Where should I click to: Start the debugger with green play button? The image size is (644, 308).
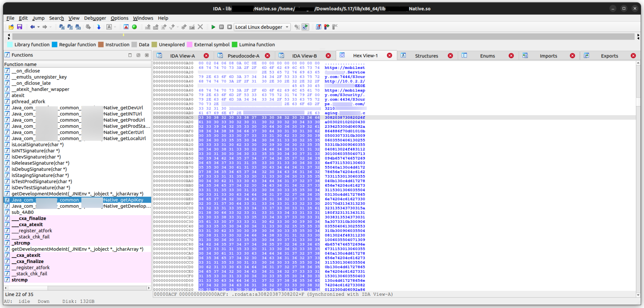pyautogui.click(x=213, y=27)
